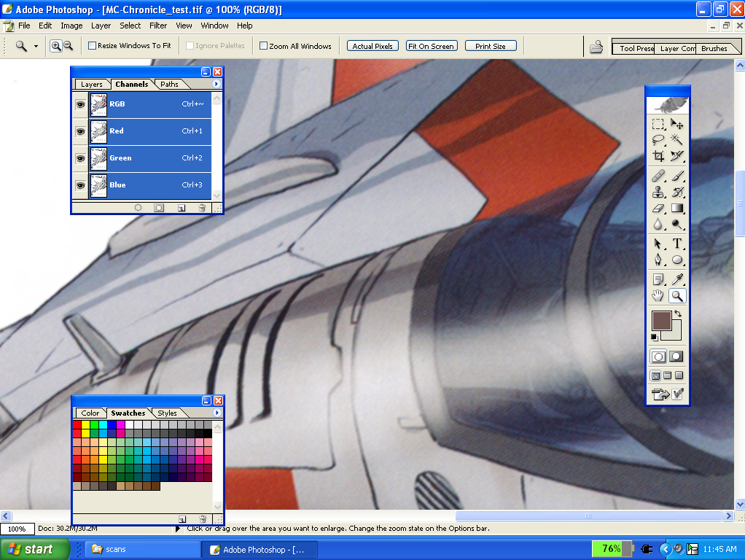Hide the Blue channel
Image resolution: width=745 pixels, height=560 pixels.
click(81, 185)
